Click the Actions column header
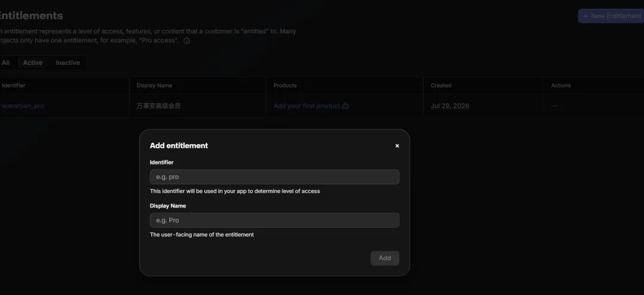This screenshot has height=295, width=644. [x=561, y=85]
